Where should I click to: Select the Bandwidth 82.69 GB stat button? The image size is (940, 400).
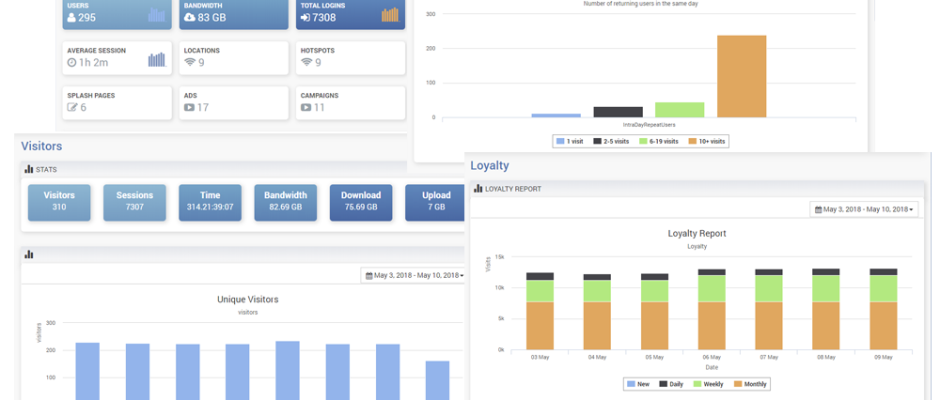285,202
